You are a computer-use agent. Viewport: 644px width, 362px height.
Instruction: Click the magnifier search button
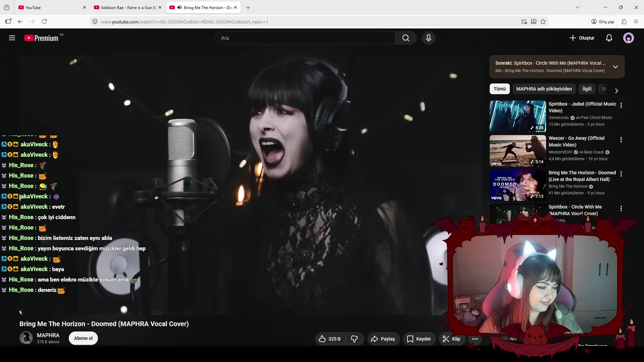pos(406,38)
